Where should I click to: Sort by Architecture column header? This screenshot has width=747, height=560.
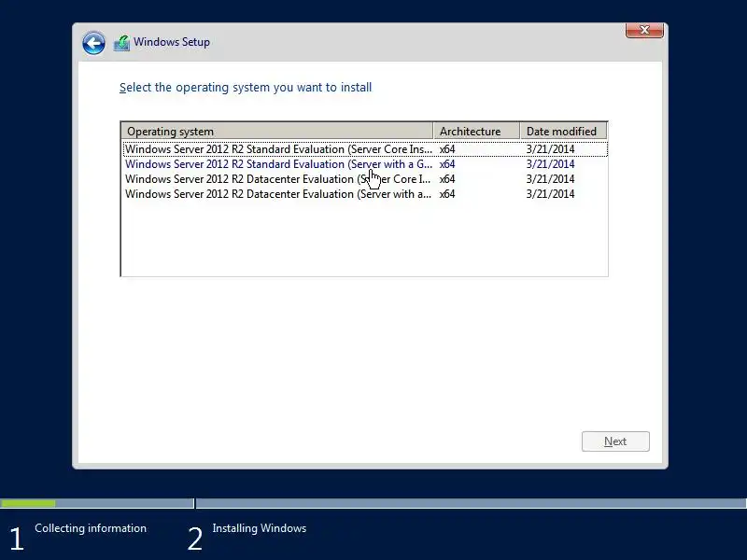click(x=476, y=131)
